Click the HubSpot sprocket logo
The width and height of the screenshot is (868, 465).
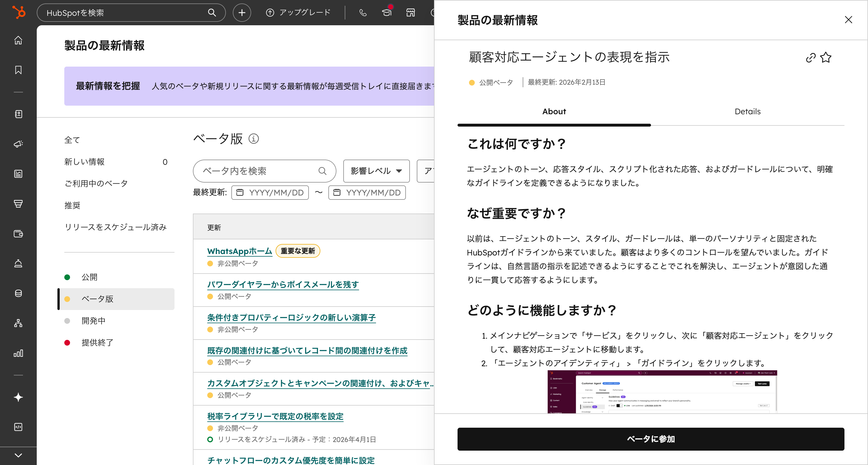pyautogui.click(x=19, y=12)
